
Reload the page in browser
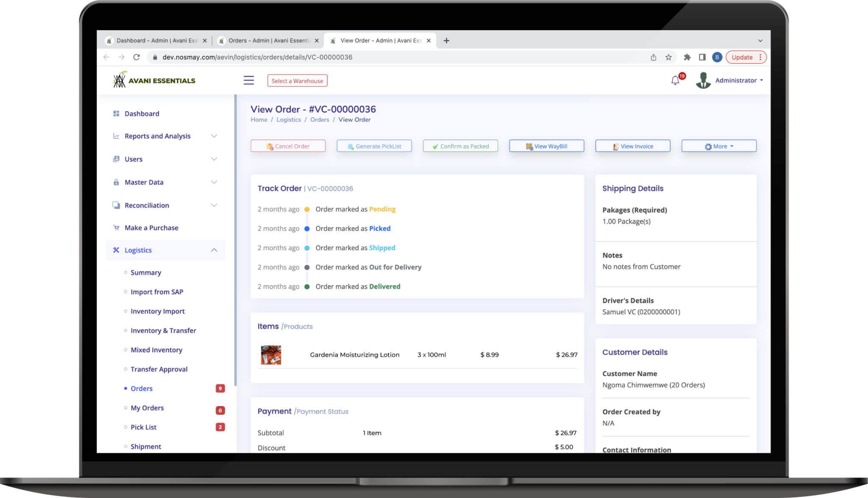136,57
